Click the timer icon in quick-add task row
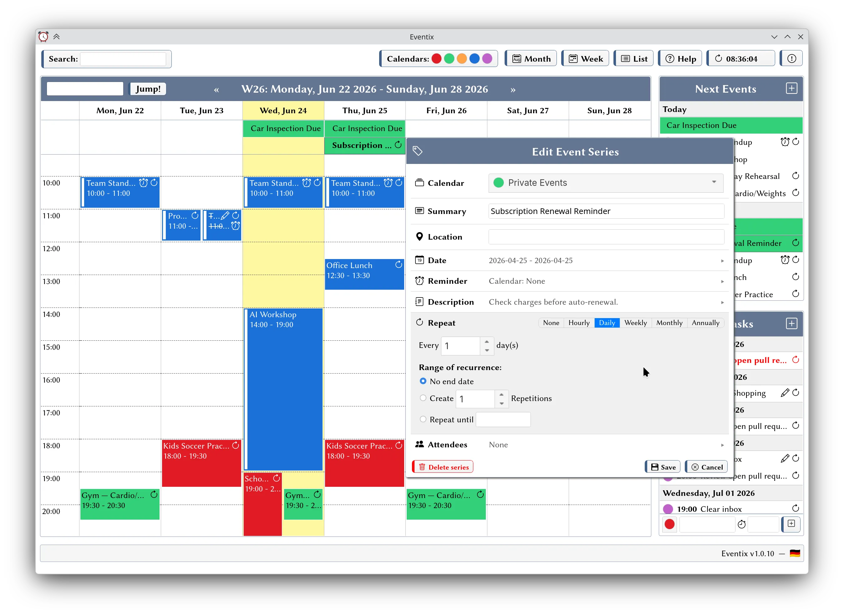844x616 pixels. (x=741, y=524)
